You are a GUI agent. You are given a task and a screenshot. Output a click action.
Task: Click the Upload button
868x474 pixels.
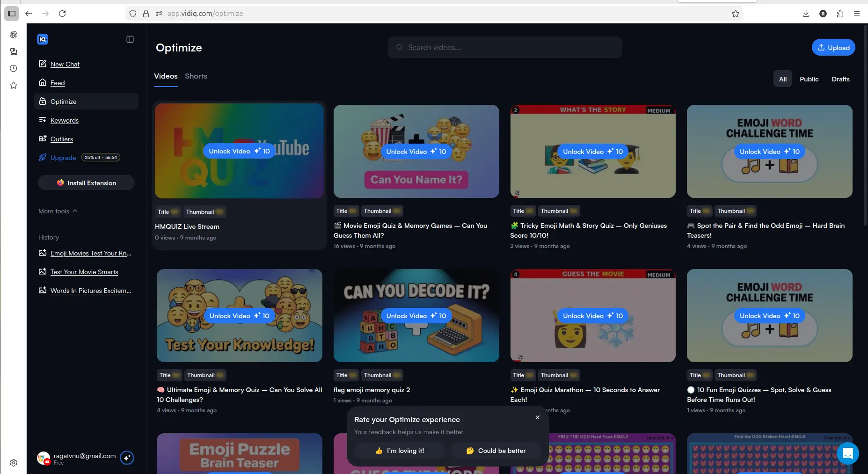tap(833, 48)
